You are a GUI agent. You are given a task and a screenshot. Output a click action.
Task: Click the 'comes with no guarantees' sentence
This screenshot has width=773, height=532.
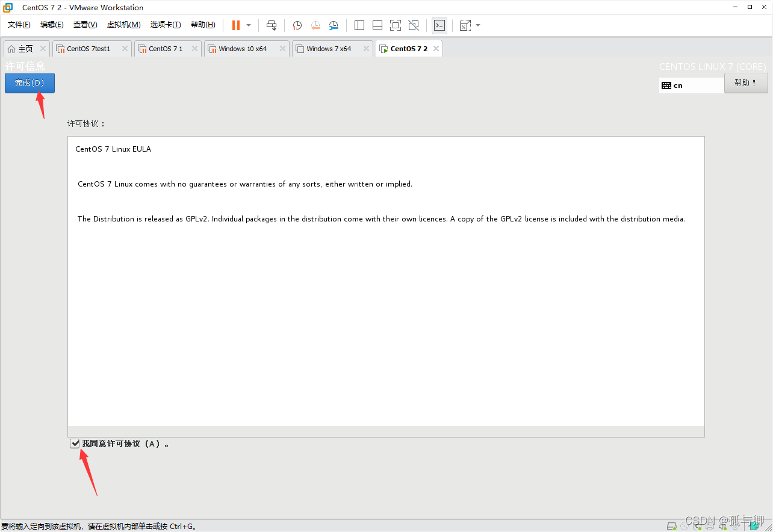(245, 184)
